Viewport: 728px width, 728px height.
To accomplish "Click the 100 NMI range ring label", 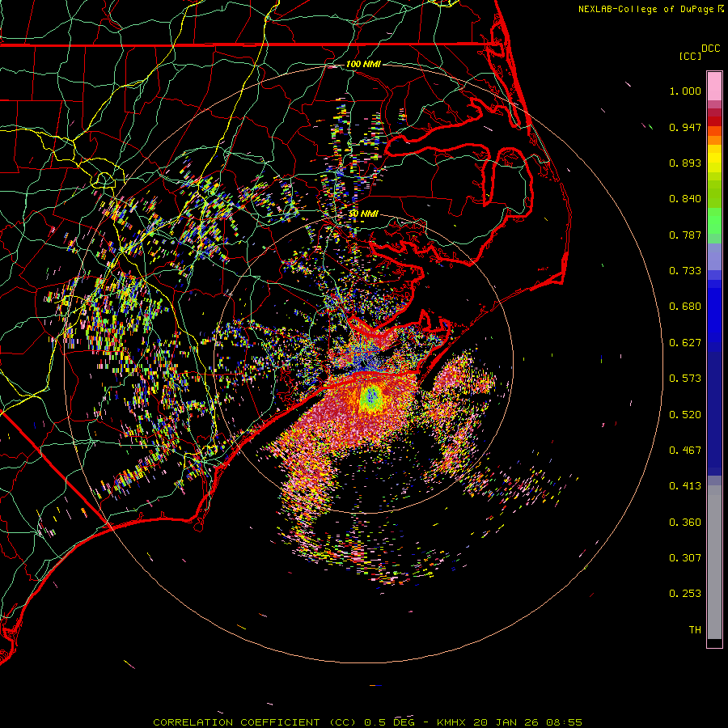I will tap(363, 64).
